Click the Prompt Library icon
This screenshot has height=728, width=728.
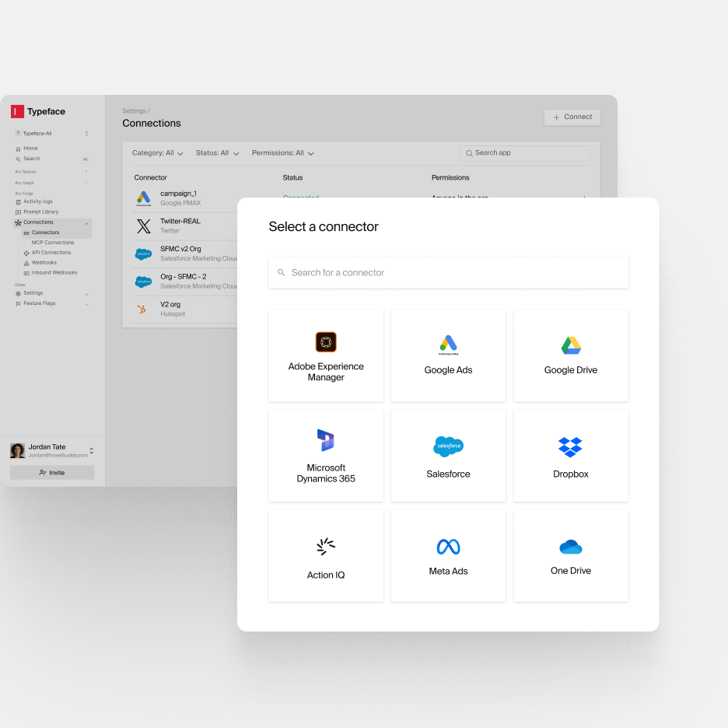click(x=18, y=212)
